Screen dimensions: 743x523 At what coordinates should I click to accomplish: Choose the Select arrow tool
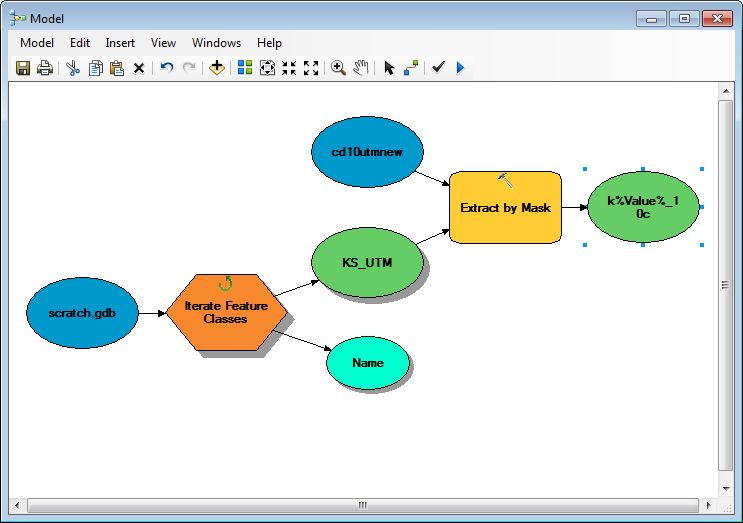click(389, 68)
